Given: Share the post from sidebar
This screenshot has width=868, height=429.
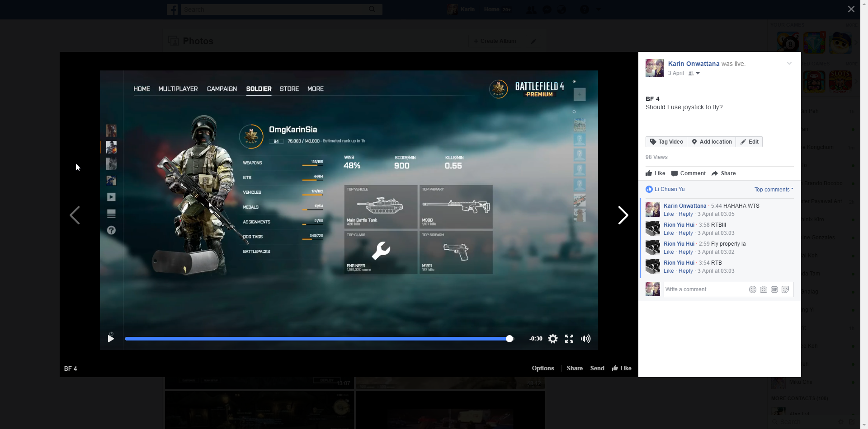Looking at the screenshot, I should coord(724,173).
